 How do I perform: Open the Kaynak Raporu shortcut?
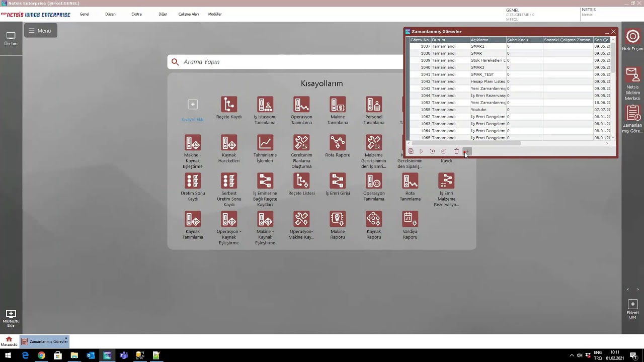click(374, 225)
